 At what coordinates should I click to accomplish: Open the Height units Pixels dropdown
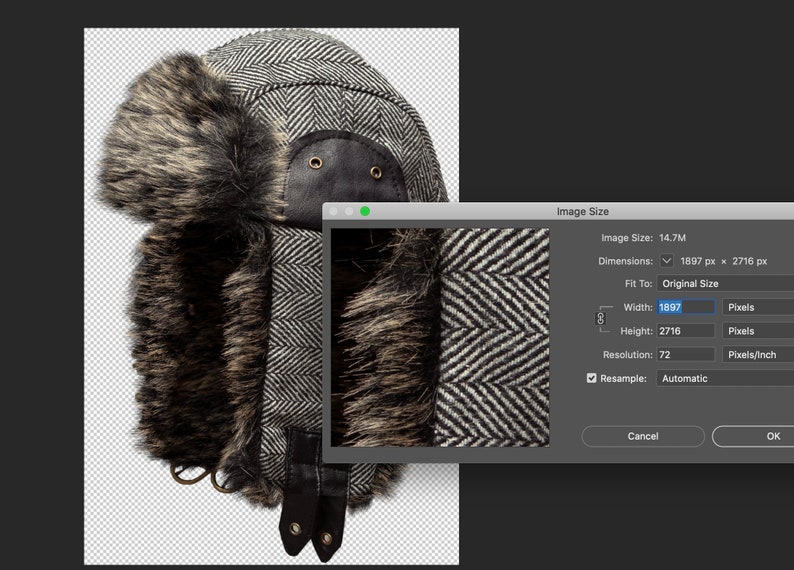click(x=758, y=331)
